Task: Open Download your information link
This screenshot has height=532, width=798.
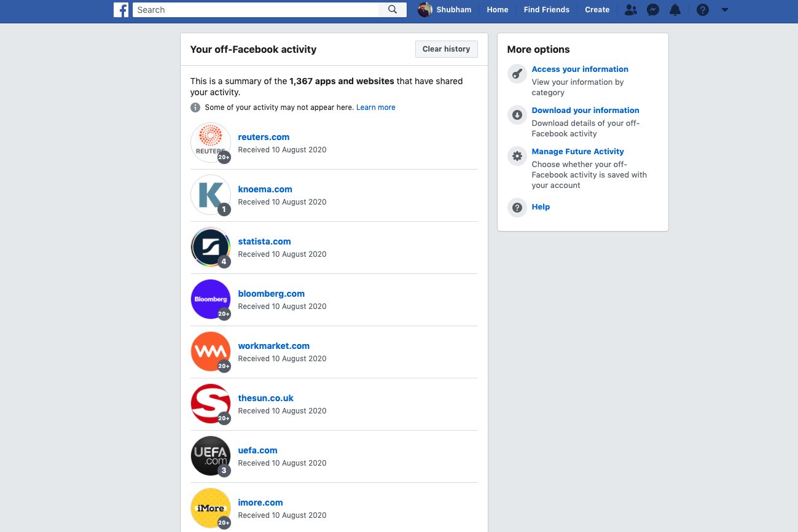Action: click(x=585, y=111)
